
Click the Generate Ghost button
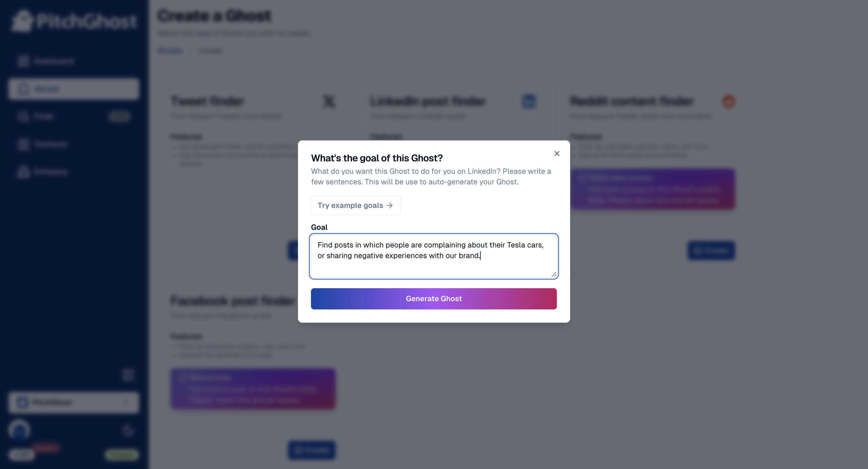[434, 299]
